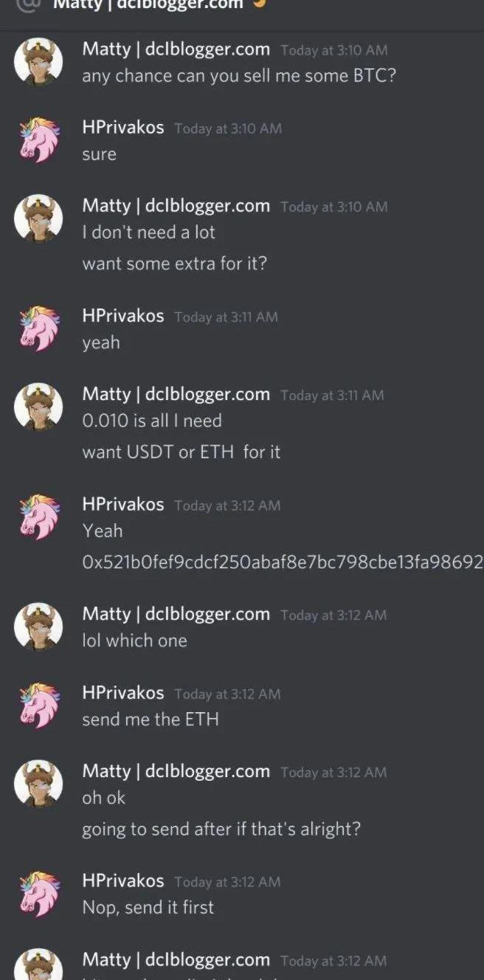Open HPrivakos unicorn avatar beside "yeah" message
Screen dimensions: 484x980
point(38,328)
